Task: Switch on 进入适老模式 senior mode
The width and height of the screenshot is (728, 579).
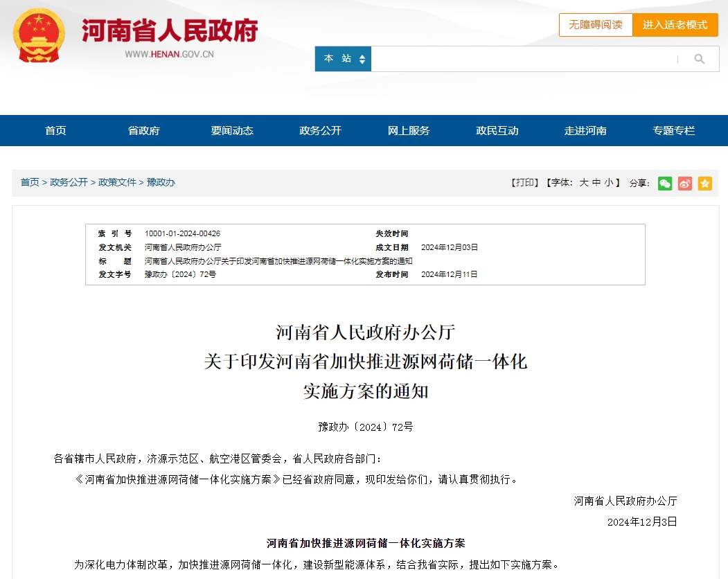Action: point(675,25)
